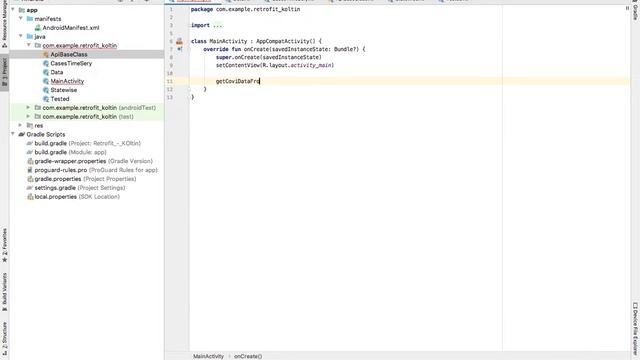
Task: Click the CasesTimeSery class icon
Action: click(x=46, y=63)
